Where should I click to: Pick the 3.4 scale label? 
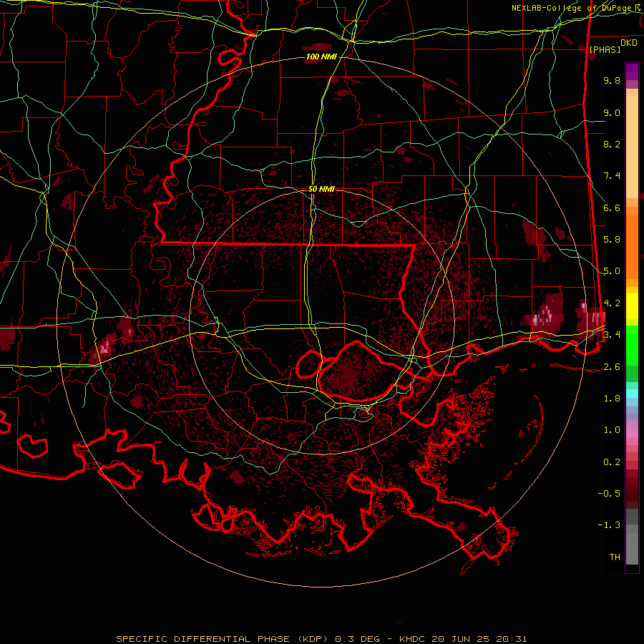[612, 335]
